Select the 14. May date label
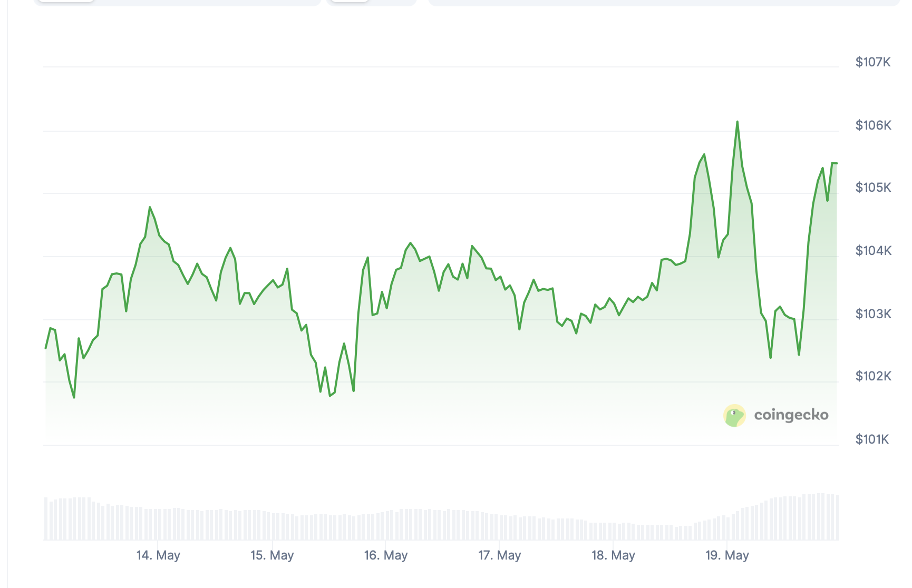 158,555
